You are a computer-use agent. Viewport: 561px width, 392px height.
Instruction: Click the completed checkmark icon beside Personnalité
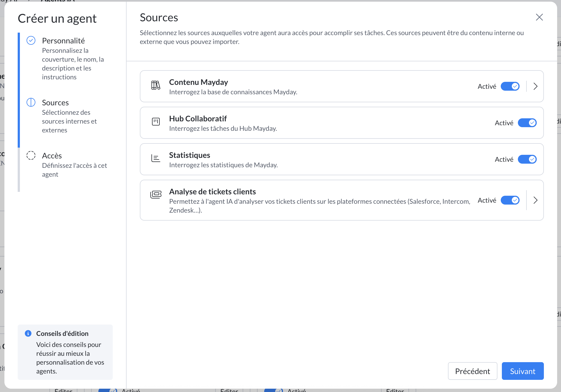[x=31, y=40]
